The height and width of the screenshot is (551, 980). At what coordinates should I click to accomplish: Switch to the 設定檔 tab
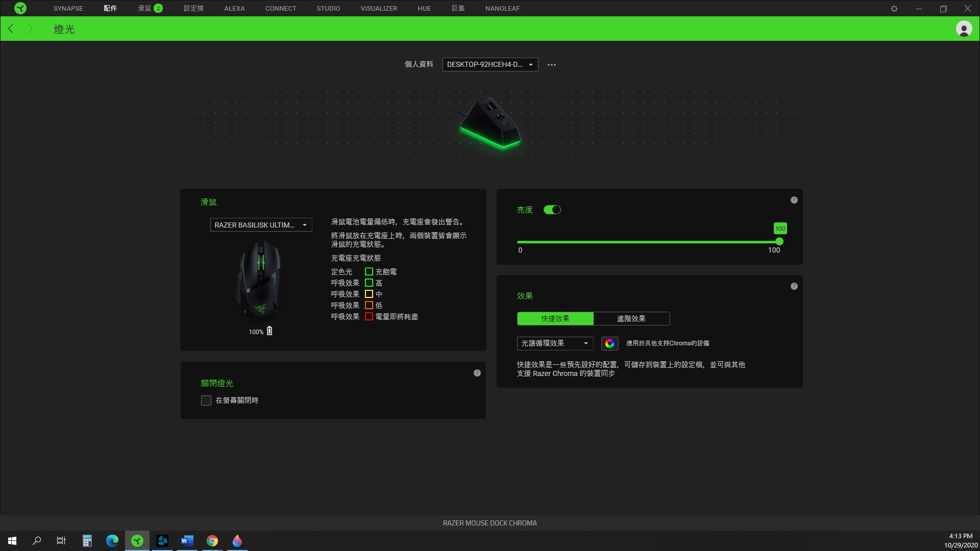(193, 8)
